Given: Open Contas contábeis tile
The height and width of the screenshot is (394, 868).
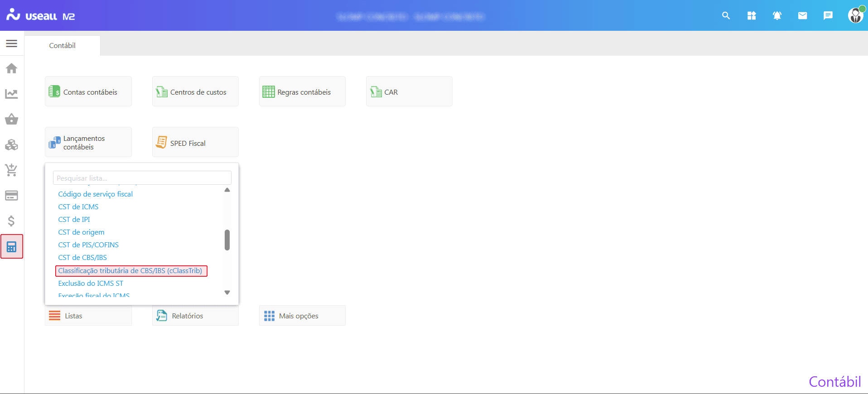Looking at the screenshot, I should pyautogui.click(x=88, y=92).
